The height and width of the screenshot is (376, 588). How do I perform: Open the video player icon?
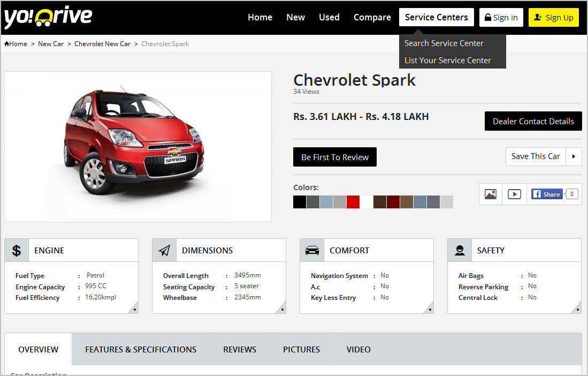click(514, 194)
